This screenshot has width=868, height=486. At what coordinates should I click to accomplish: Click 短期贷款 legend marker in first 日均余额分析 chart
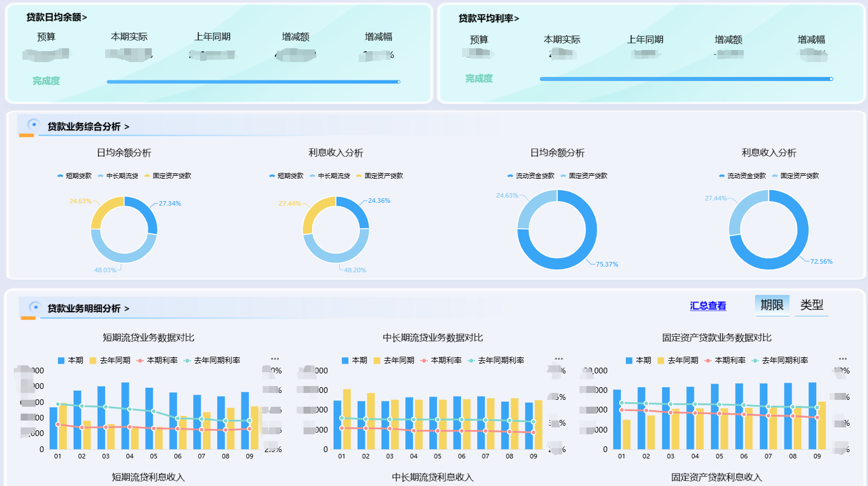60,176
